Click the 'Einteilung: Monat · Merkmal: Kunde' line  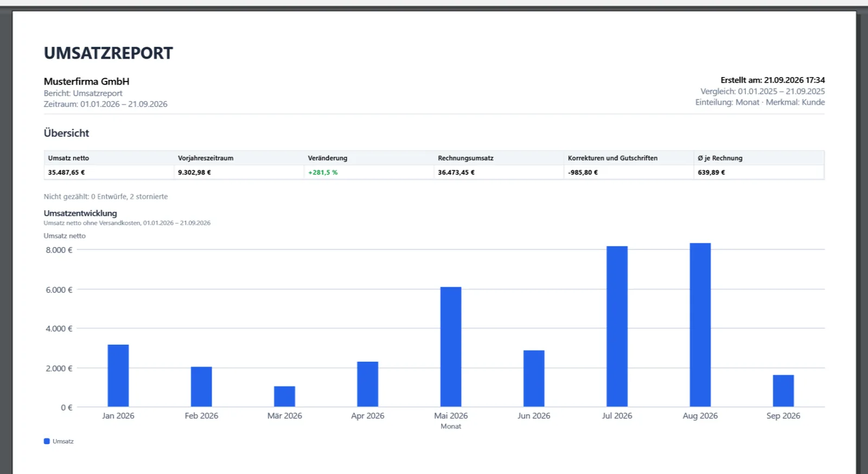[x=760, y=102]
